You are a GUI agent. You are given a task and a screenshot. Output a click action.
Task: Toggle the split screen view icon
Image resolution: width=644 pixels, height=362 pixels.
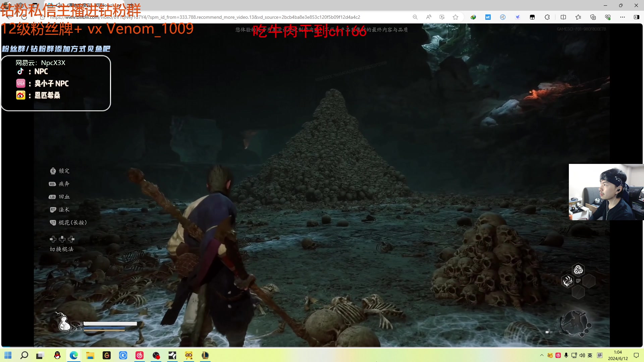pyautogui.click(x=563, y=17)
